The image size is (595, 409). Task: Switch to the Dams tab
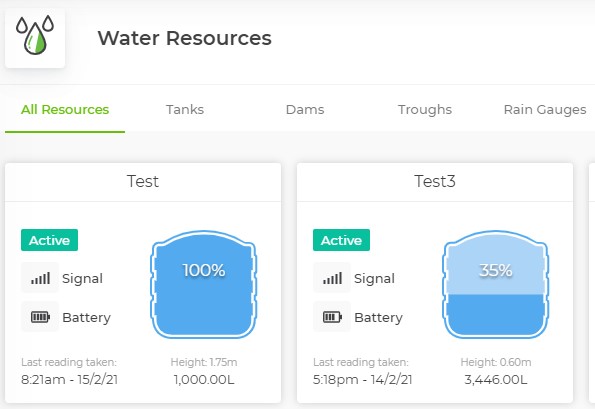pyautogui.click(x=305, y=110)
